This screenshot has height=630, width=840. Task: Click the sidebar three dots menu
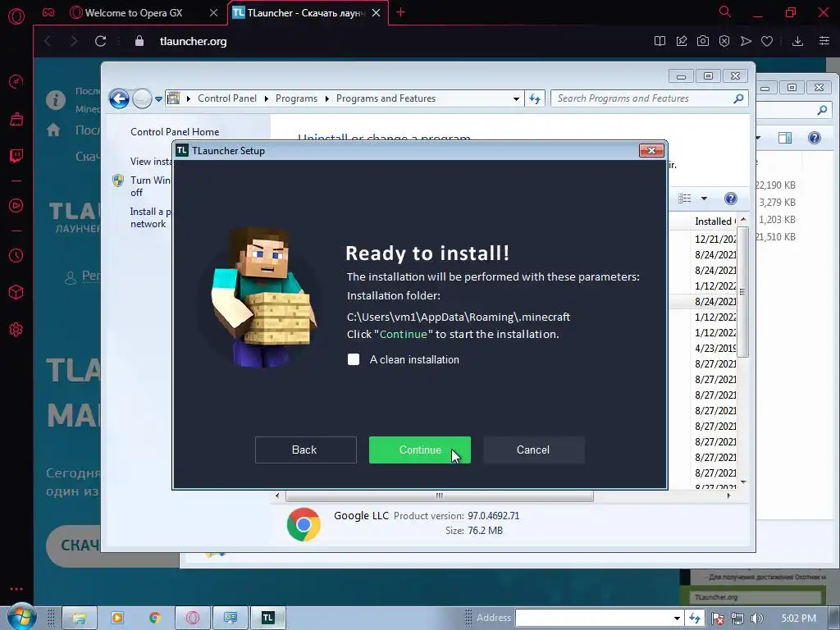click(16, 589)
